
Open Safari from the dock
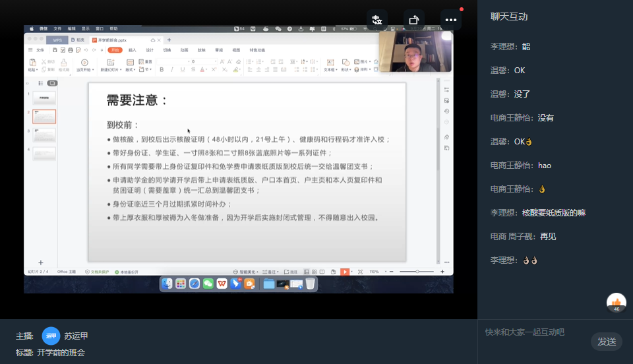[x=194, y=284]
